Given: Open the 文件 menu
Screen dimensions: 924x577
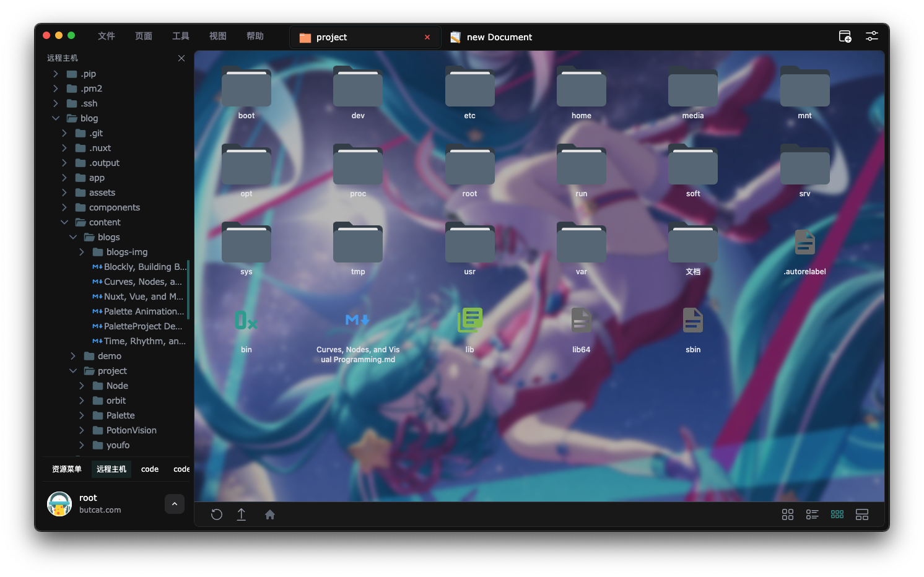Looking at the screenshot, I should click(107, 37).
